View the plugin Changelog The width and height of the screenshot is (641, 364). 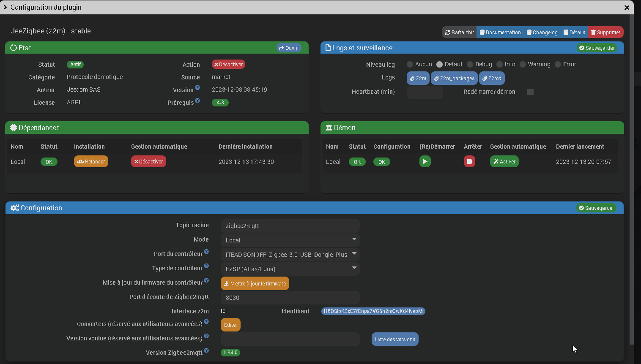coord(542,32)
